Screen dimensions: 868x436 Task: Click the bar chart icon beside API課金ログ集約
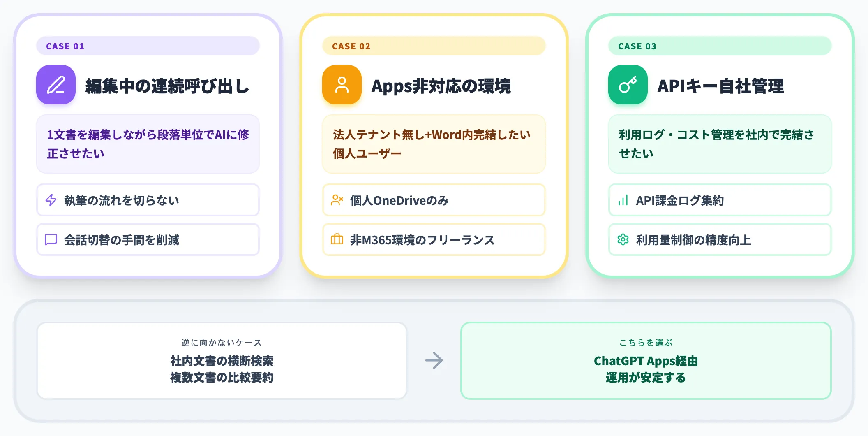click(x=623, y=200)
